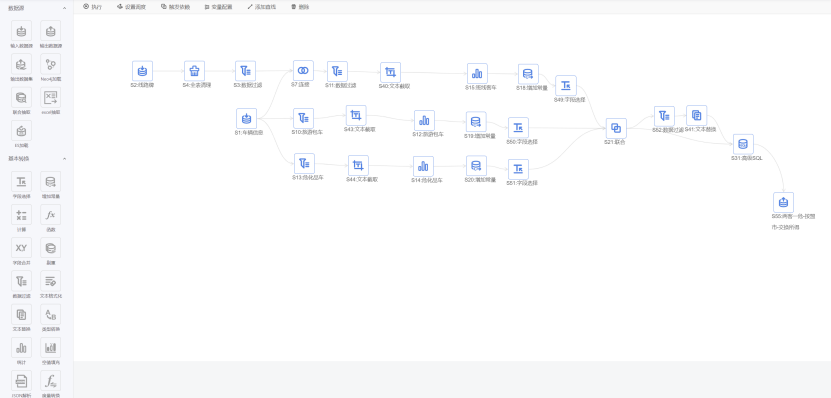Click the Delete (删除) toolbar button
Viewport: 831px width, 398px height.
pyautogui.click(x=300, y=7)
